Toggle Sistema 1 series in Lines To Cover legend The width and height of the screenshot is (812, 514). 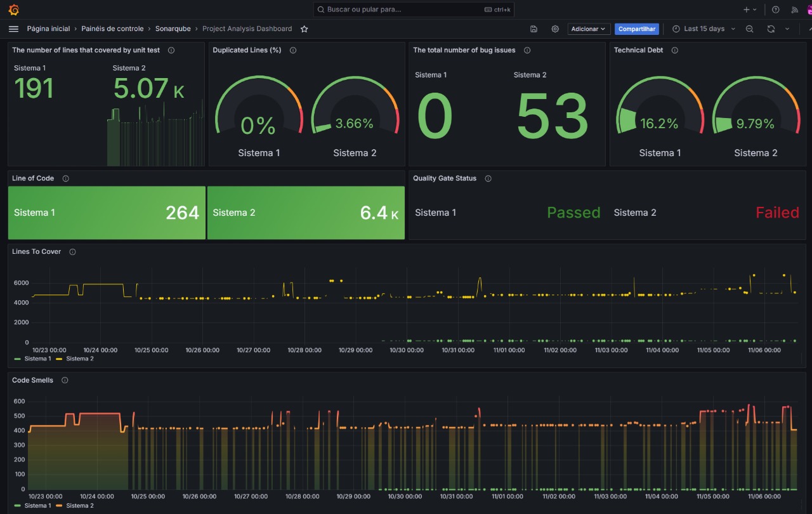coord(37,359)
